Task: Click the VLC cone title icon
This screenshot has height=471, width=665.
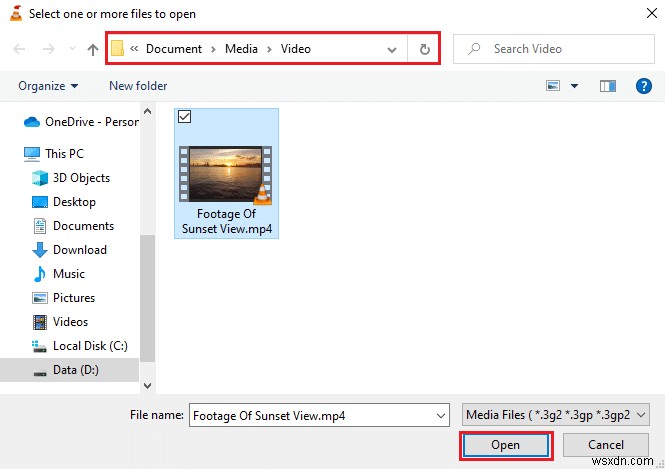Action: 16,13
